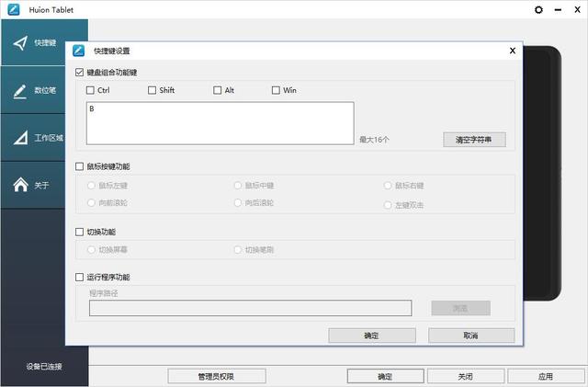Screen dimensions: 588x387
Task: Close the Huion Tablet main window
Action: click(x=578, y=10)
